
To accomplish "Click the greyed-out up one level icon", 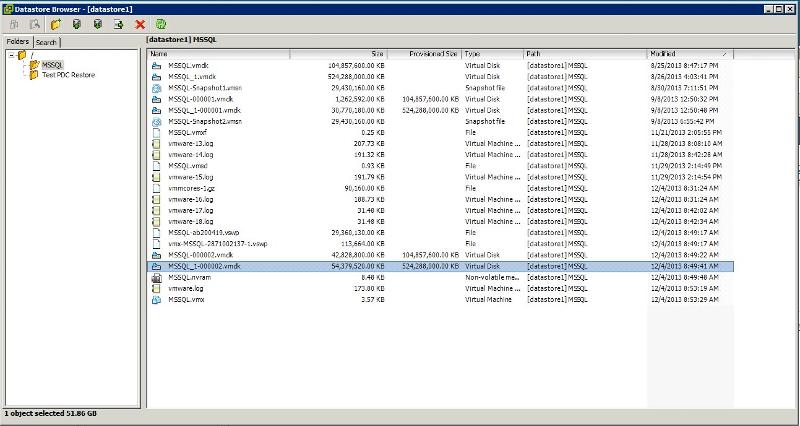I will tap(14, 24).
